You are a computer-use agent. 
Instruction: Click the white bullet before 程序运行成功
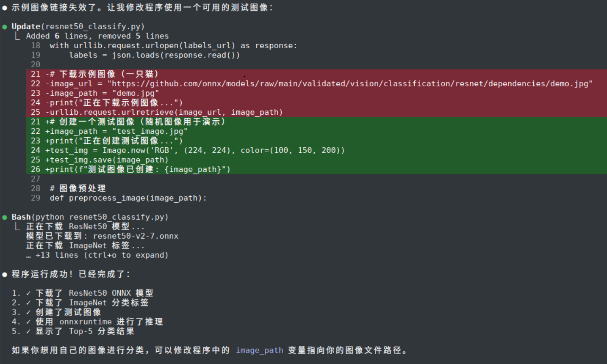point(5,275)
